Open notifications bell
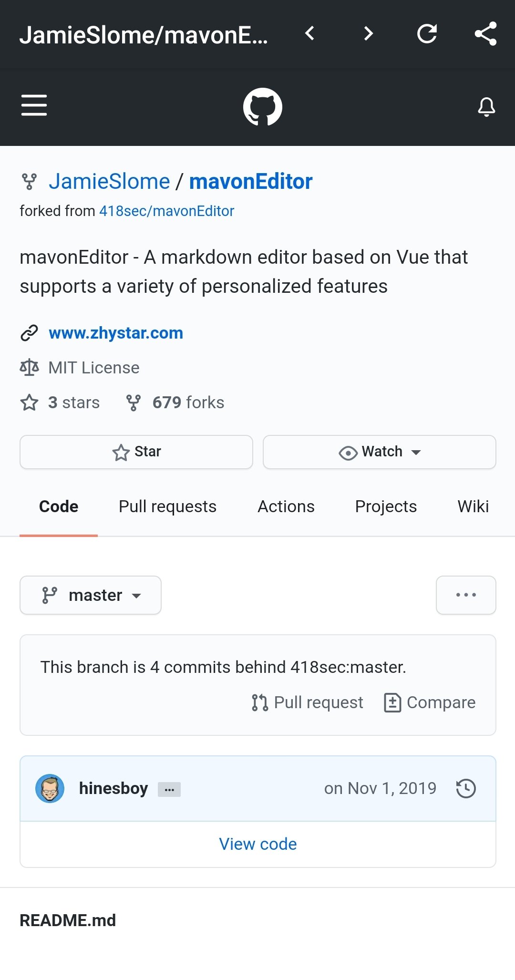The image size is (515, 980). point(486,107)
